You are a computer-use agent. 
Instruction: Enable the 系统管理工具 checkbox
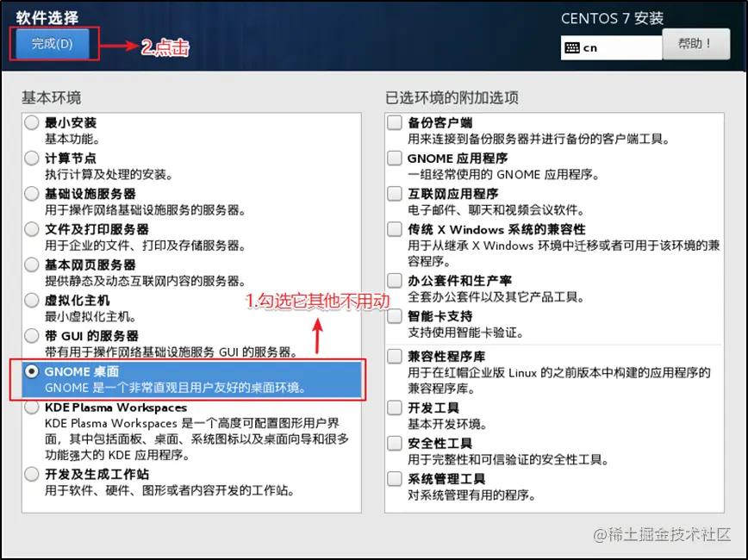tap(395, 478)
